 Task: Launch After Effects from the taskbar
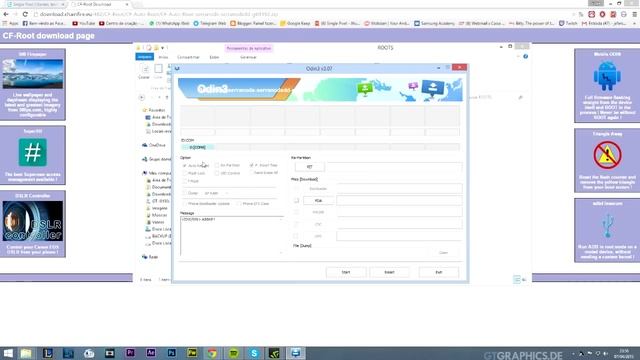coord(151,353)
